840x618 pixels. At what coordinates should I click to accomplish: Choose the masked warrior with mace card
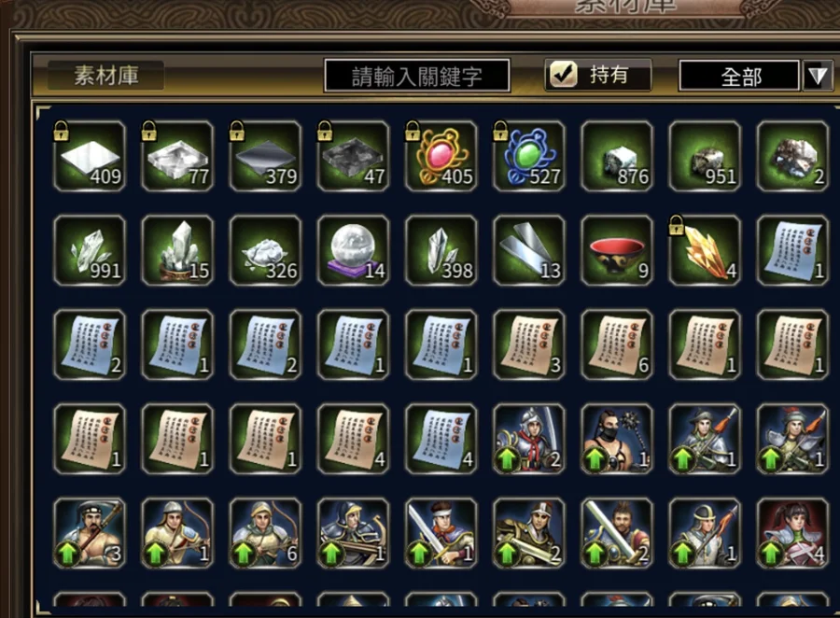[x=617, y=439]
